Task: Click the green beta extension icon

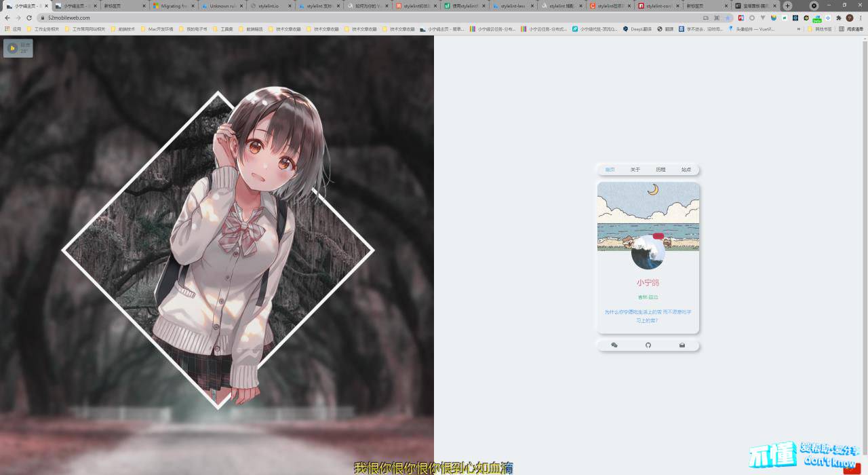Action: pyautogui.click(x=817, y=18)
